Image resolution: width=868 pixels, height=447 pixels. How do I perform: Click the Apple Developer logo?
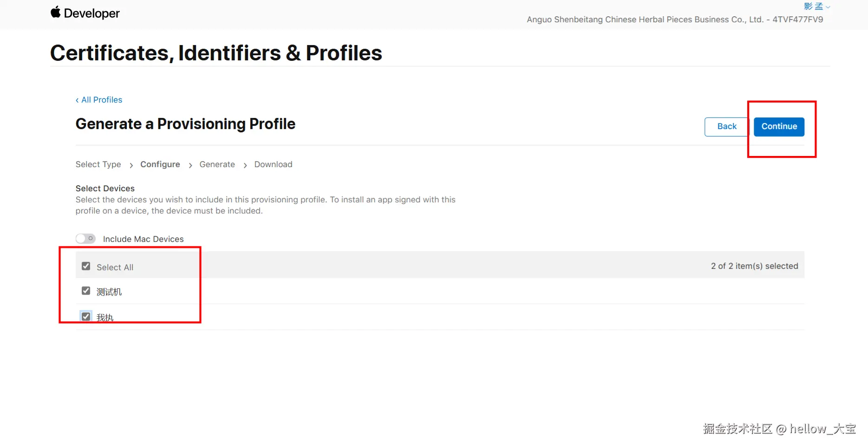[85, 13]
